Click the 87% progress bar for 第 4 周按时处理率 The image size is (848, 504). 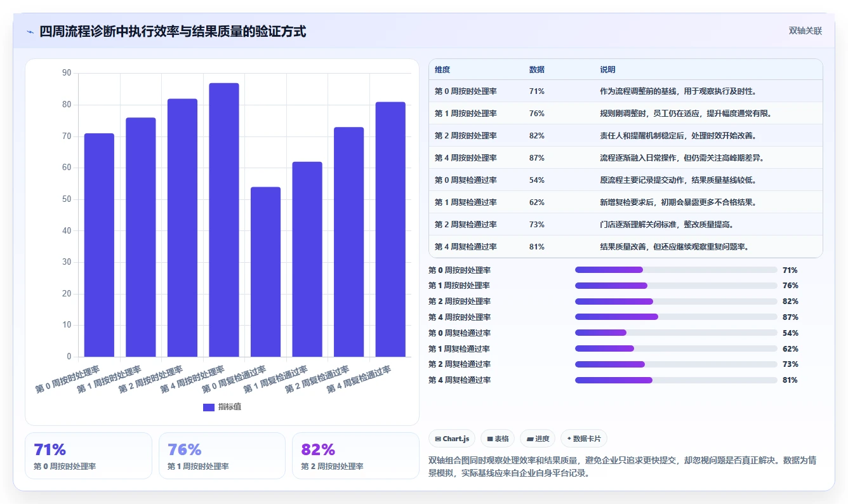click(676, 317)
